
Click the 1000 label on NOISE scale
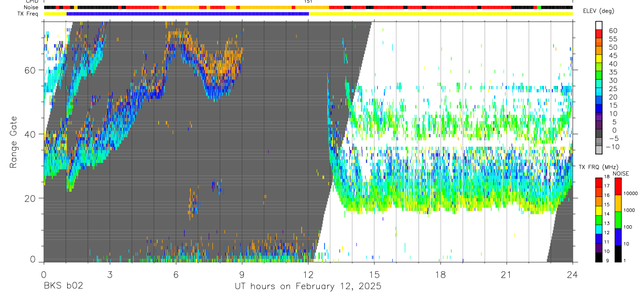630,211
